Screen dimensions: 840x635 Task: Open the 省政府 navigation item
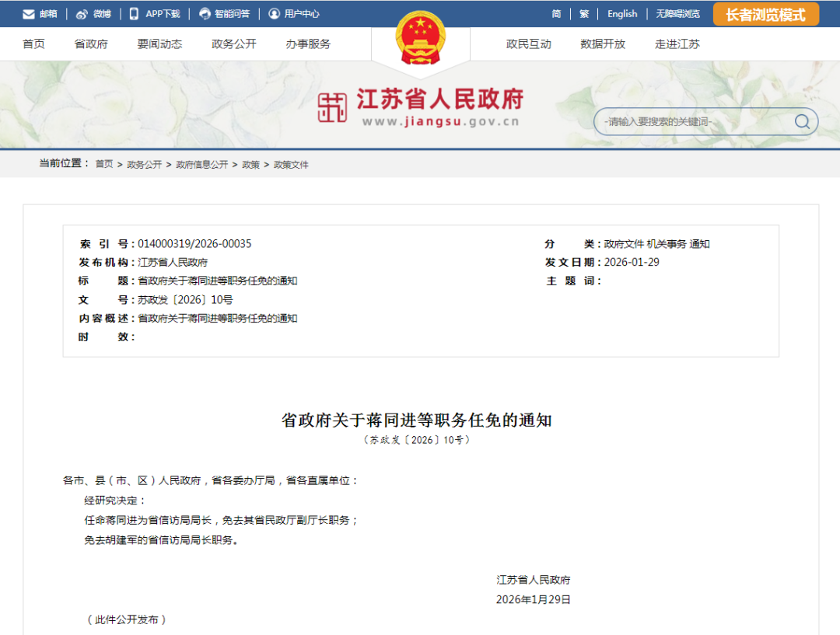91,44
